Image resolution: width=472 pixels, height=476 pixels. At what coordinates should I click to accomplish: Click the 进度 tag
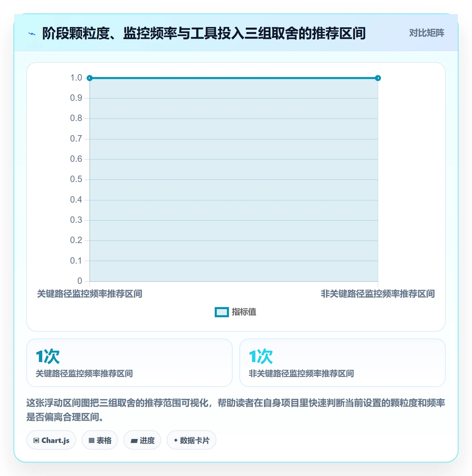pyautogui.click(x=142, y=440)
